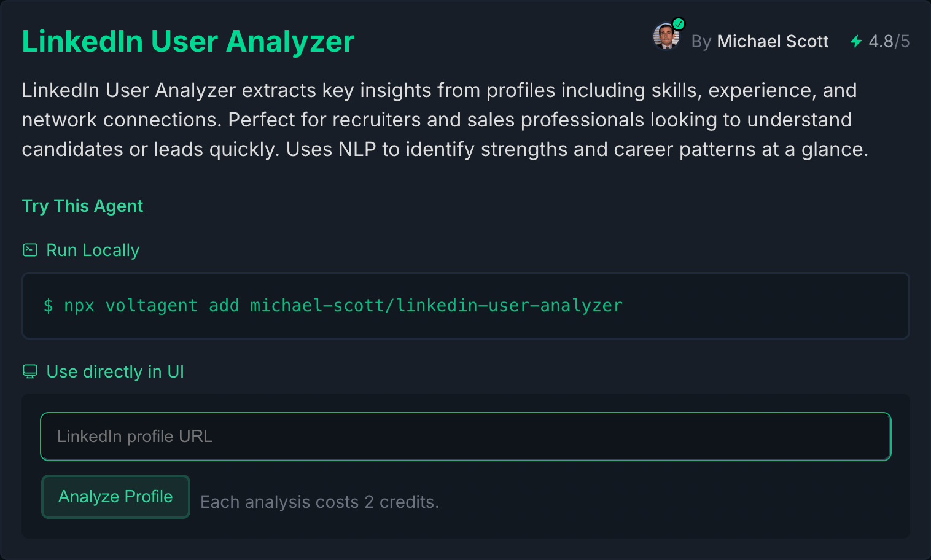Click the Try This Agent heading

tap(82, 206)
